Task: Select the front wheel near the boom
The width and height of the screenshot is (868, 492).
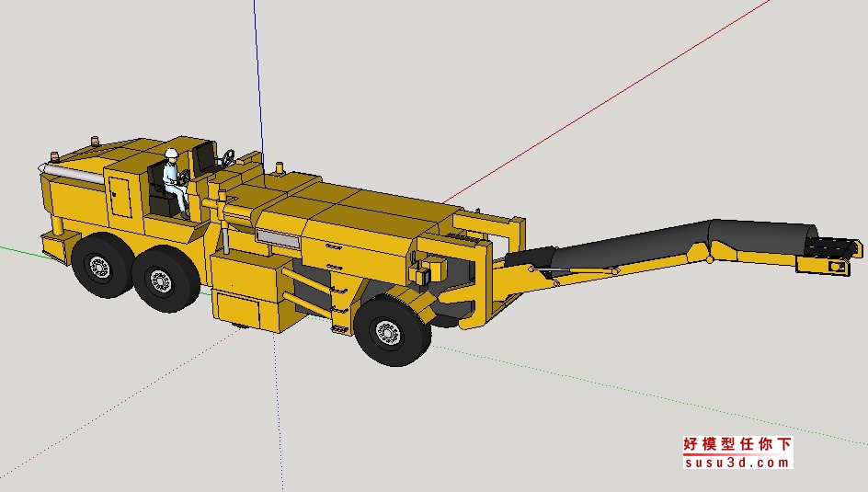Action: tap(393, 331)
